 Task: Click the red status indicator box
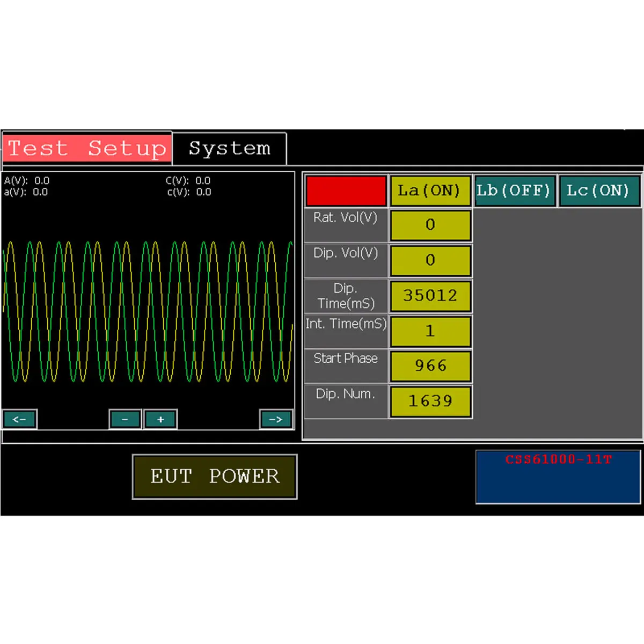345,191
